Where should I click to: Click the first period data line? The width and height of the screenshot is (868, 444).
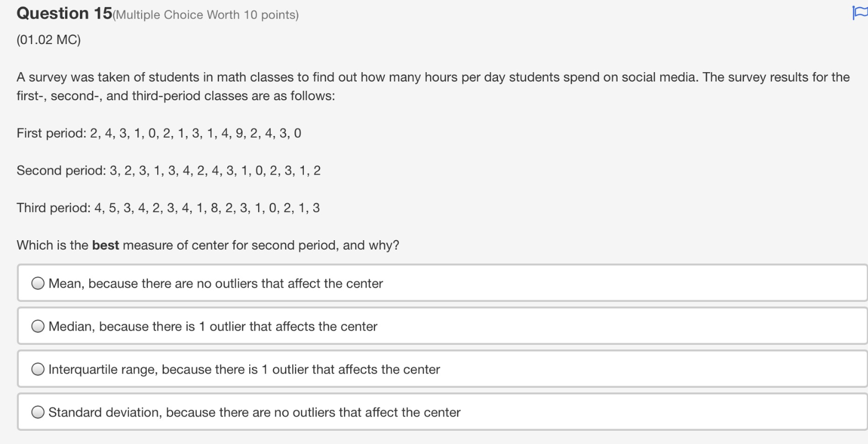click(x=159, y=133)
